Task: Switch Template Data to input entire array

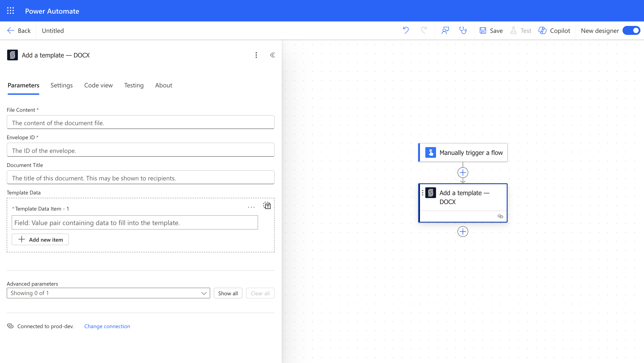Action: [267, 206]
